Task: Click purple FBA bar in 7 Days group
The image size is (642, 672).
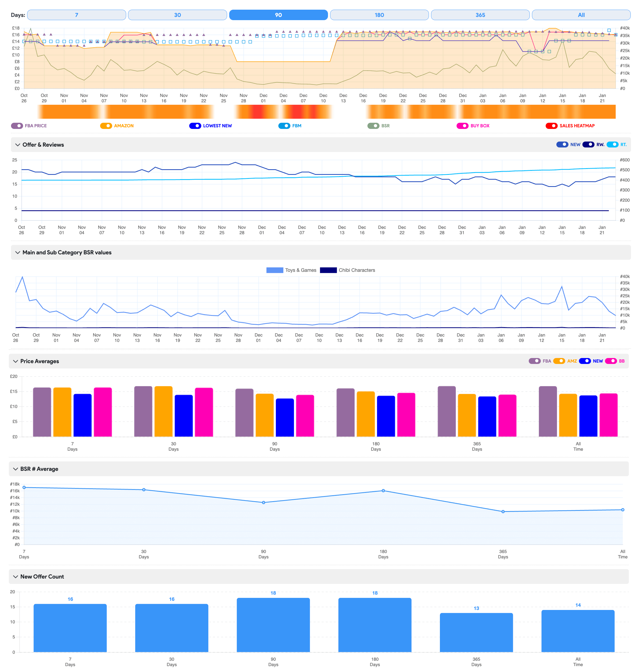Action: pyautogui.click(x=42, y=412)
